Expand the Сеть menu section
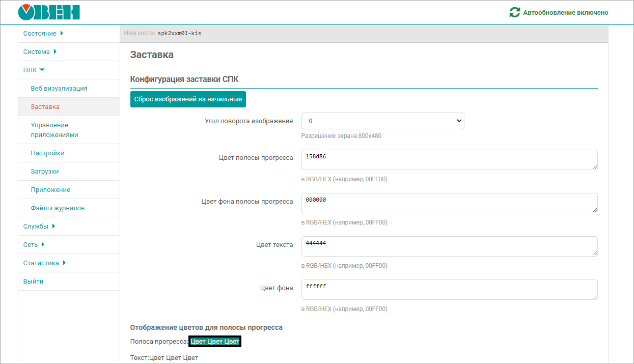 (34, 245)
